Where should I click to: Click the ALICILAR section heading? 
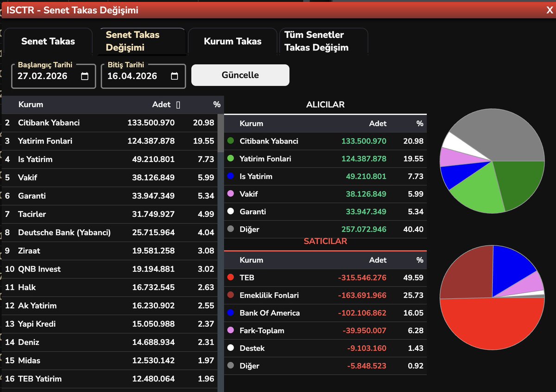[x=325, y=105]
